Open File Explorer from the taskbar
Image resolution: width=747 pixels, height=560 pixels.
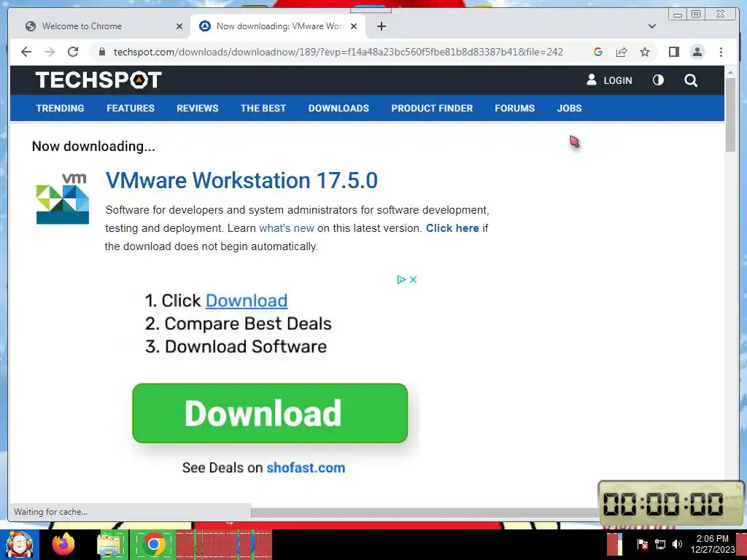point(109,545)
